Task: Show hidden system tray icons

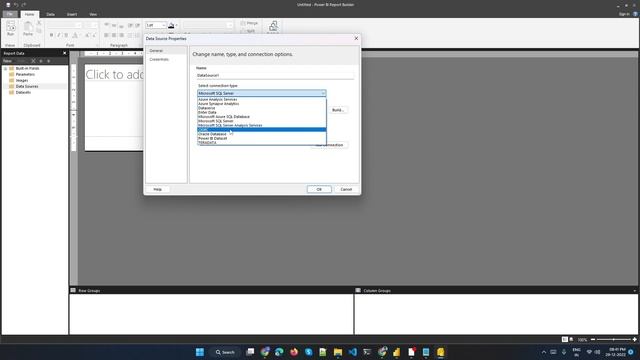Action: [x=544, y=352]
